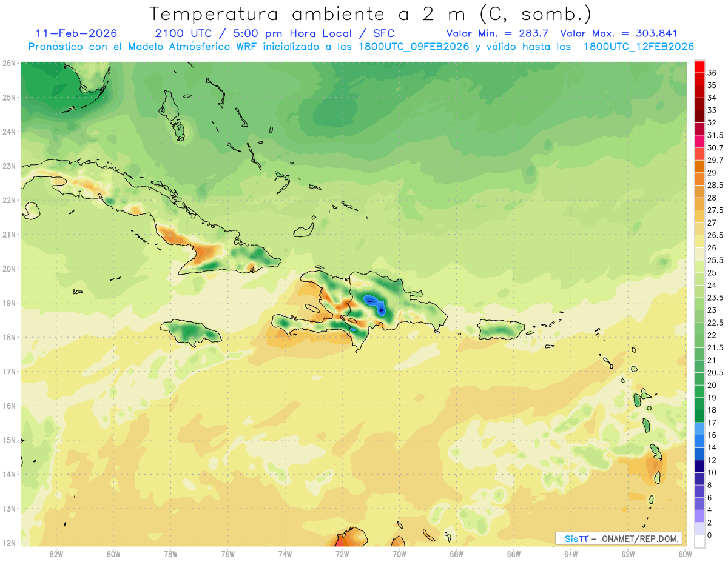Click the color scale value '0'
This screenshot has height=562, width=728.
tap(710, 535)
